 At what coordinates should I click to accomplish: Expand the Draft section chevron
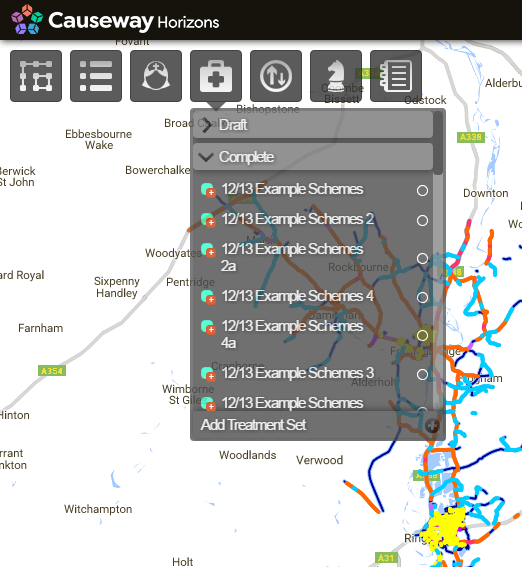pyautogui.click(x=206, y=125)
